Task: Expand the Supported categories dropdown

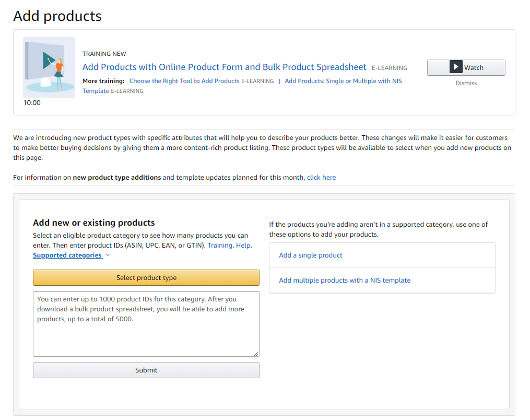Action: click(68, 255)
